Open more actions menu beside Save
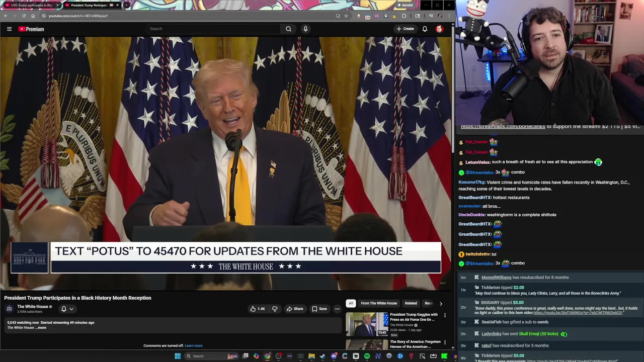 point(337,309)
